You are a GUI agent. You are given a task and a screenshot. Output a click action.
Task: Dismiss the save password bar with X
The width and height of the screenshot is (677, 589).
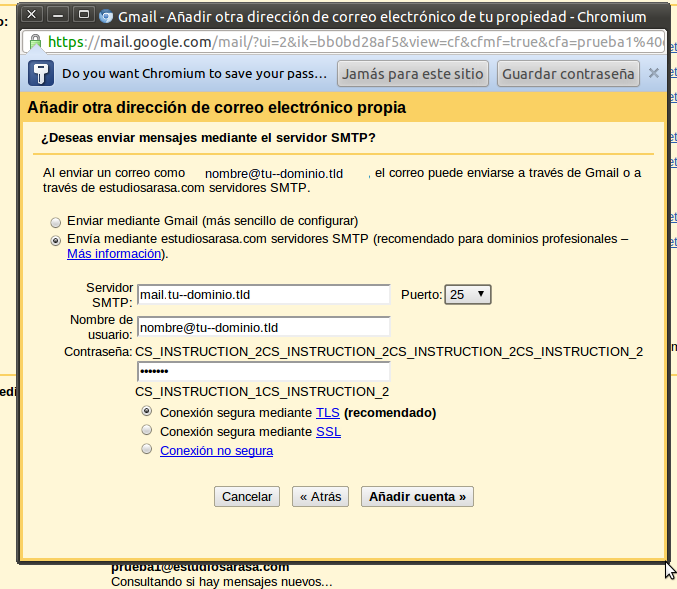click(x=653, y=73)
